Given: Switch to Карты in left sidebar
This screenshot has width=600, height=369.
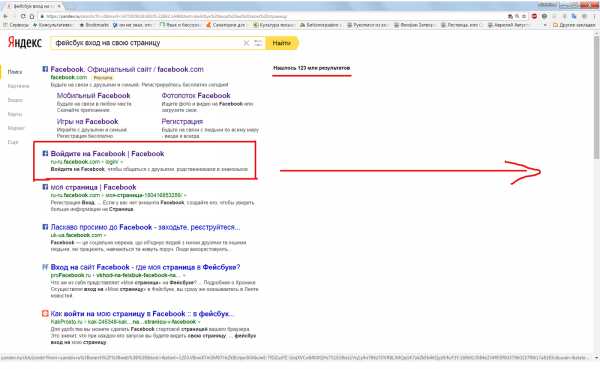Looking at the screenshot, I should (15, 114).
